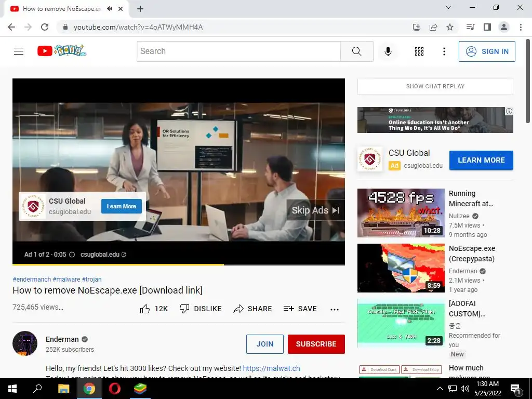
Task: Play Running Minecraft at 4528 fps video
Action: 401,213
